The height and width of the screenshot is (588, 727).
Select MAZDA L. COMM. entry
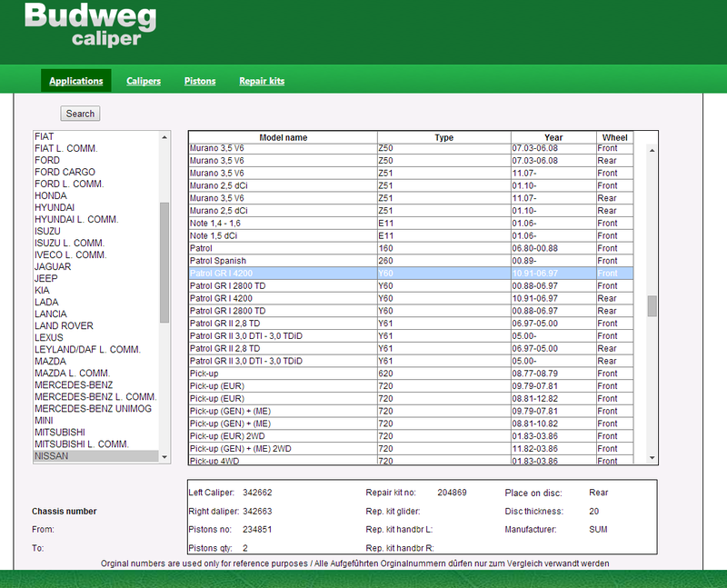click(x=96, y=373)
